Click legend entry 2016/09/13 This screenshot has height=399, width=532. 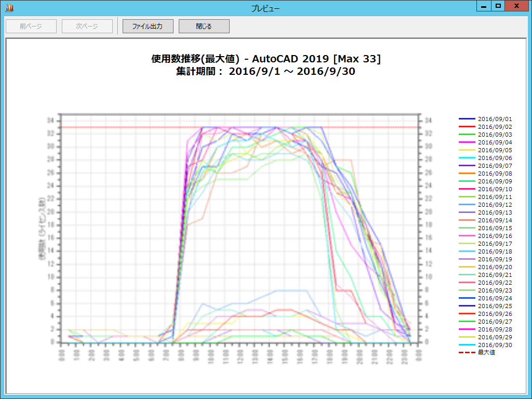(x=486, y=212)
